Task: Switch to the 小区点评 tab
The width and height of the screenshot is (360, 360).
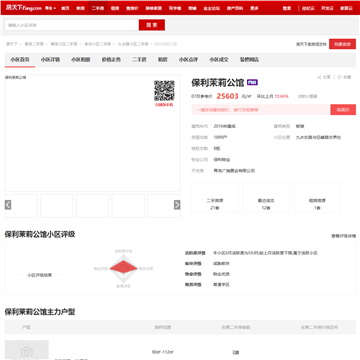Action: coord(188,60)
